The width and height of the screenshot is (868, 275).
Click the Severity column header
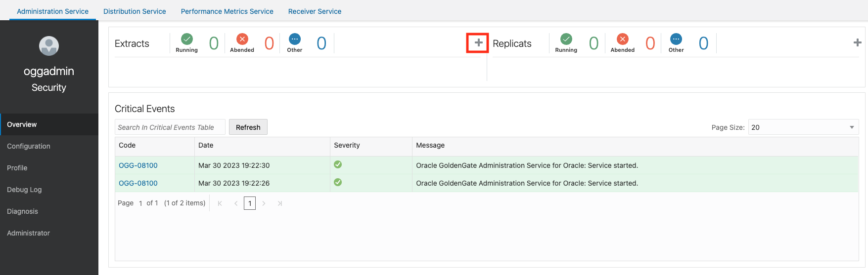tap(371, 147)
